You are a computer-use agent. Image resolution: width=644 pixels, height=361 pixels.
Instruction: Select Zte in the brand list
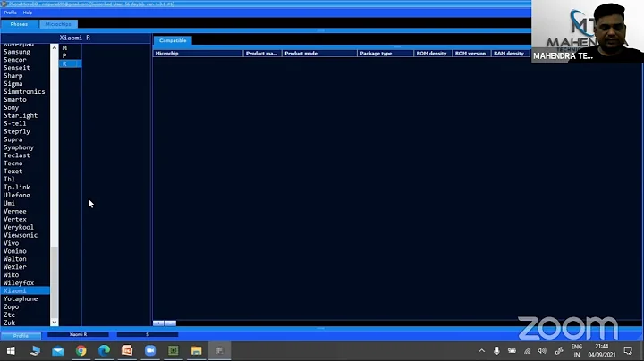point(10,315)
